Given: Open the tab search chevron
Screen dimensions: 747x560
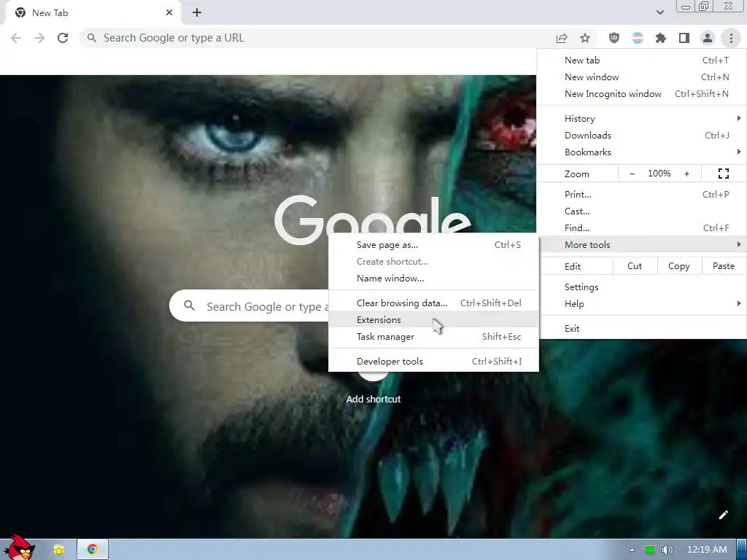Looking at the screenshot, I should (659, 12).
